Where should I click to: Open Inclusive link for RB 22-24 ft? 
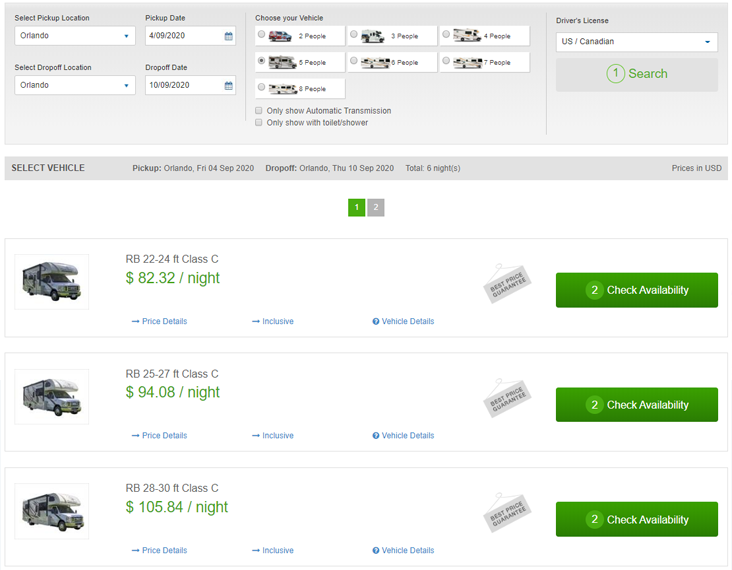click(278, 321)
